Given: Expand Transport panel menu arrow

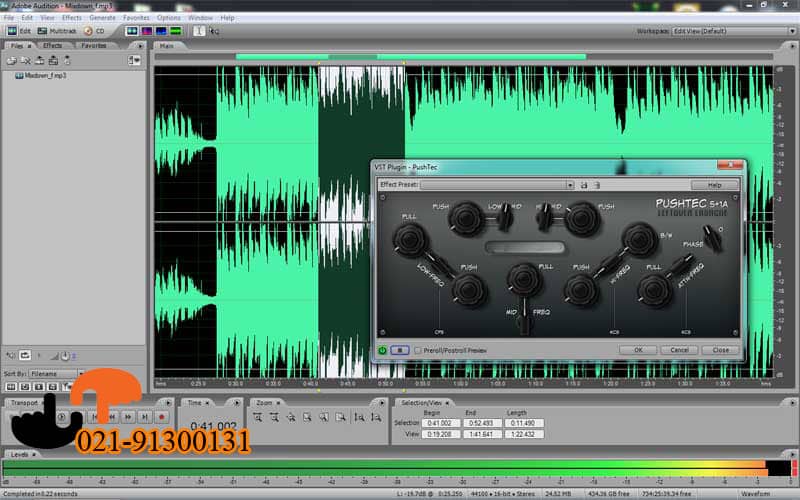Looking at the screenshot, I should pyautogui.click(x=168, y=403).
